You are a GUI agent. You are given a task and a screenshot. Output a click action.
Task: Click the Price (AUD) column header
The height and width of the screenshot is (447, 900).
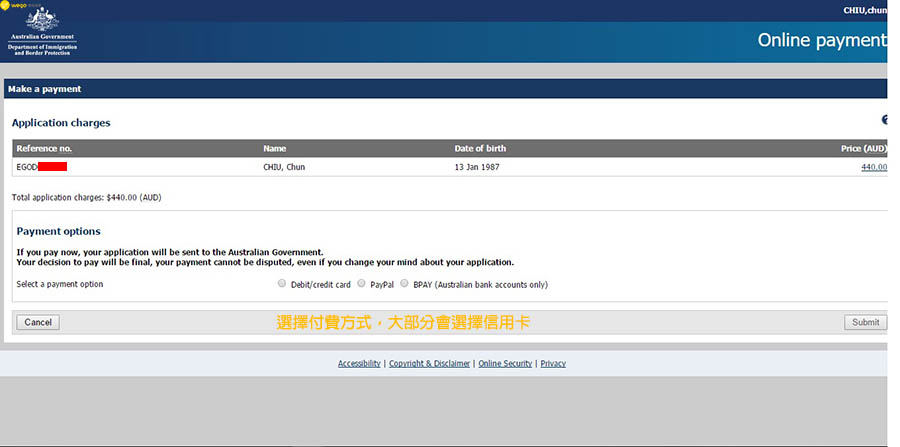[x=863, y=148]
